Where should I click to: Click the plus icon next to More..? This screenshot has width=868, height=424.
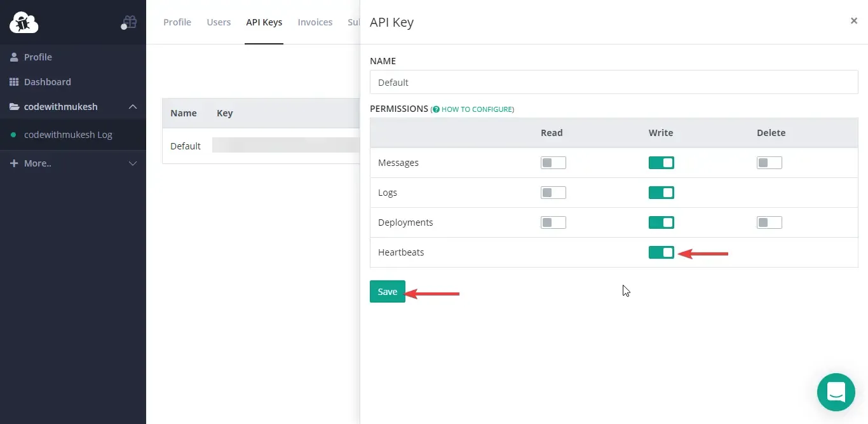pos(14,163)
